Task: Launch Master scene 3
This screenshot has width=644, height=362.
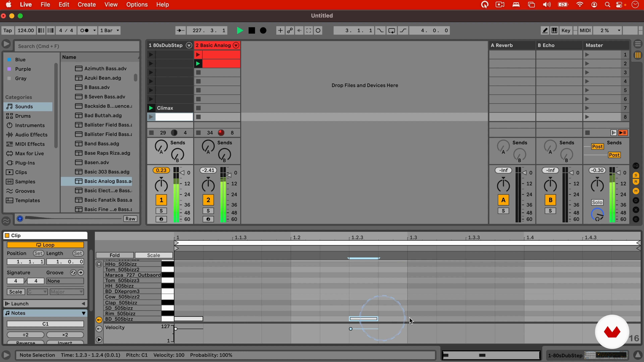Action: coord(587,73)
